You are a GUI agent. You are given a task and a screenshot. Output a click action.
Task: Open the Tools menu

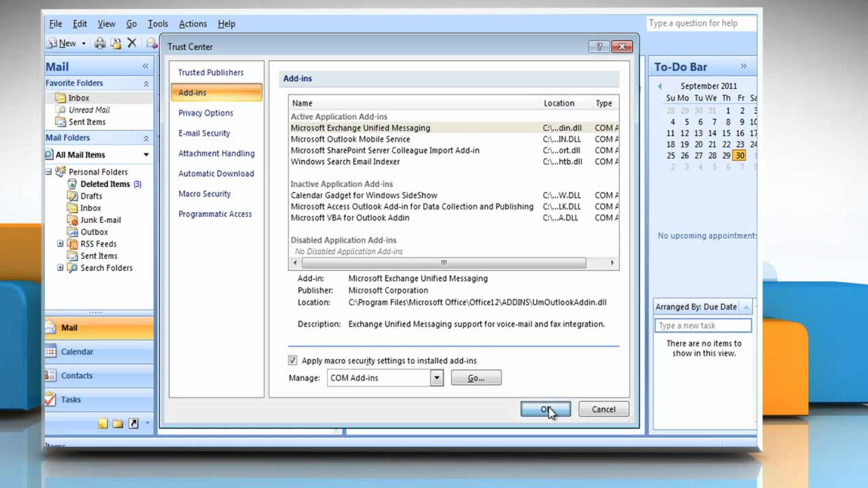[158, 24]
